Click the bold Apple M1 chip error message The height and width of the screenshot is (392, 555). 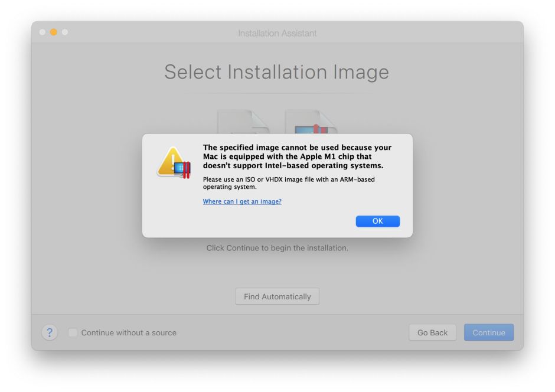pyautogui.click(x=297, y=156)
